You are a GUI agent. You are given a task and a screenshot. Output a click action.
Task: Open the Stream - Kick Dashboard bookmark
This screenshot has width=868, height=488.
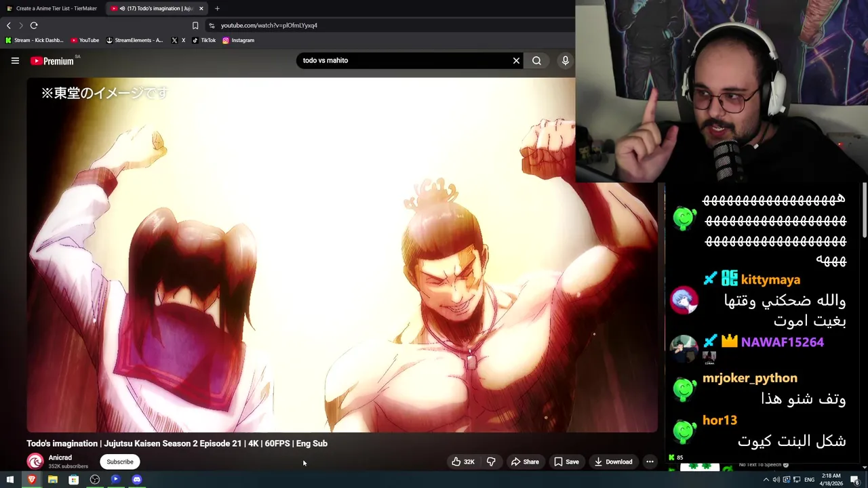(x=34, y=40)
